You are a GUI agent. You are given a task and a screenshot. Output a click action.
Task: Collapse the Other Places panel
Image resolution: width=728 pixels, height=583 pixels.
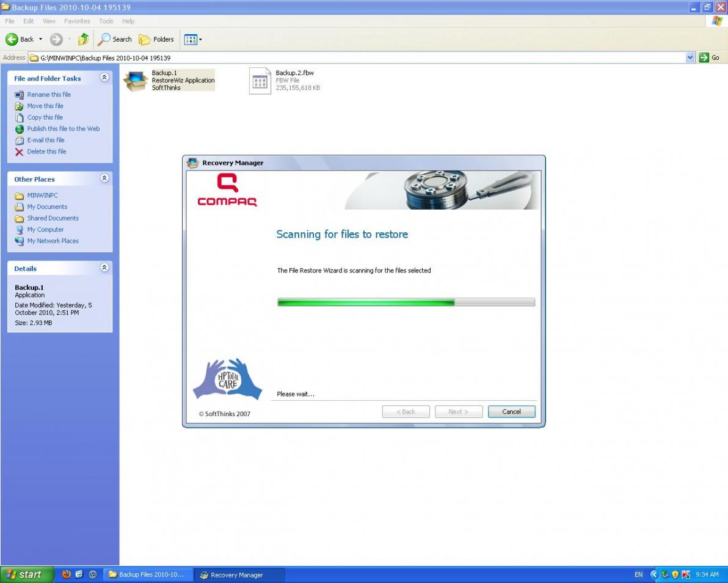coord(104,178)
